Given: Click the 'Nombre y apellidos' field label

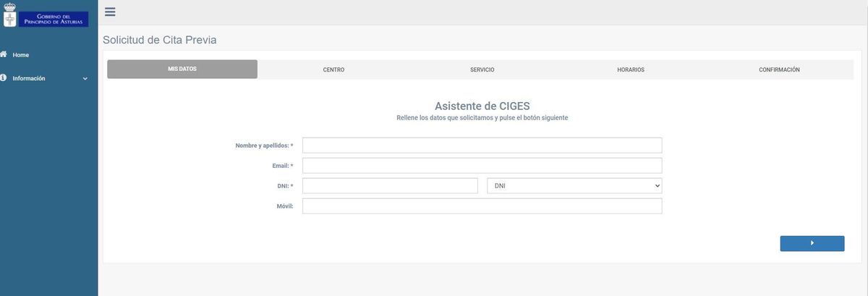Looking at the screenshot, I should click(263, 145).
